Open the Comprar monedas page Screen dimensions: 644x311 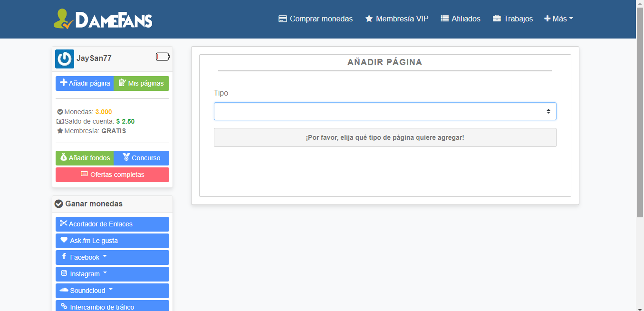[x=316, y=19]
